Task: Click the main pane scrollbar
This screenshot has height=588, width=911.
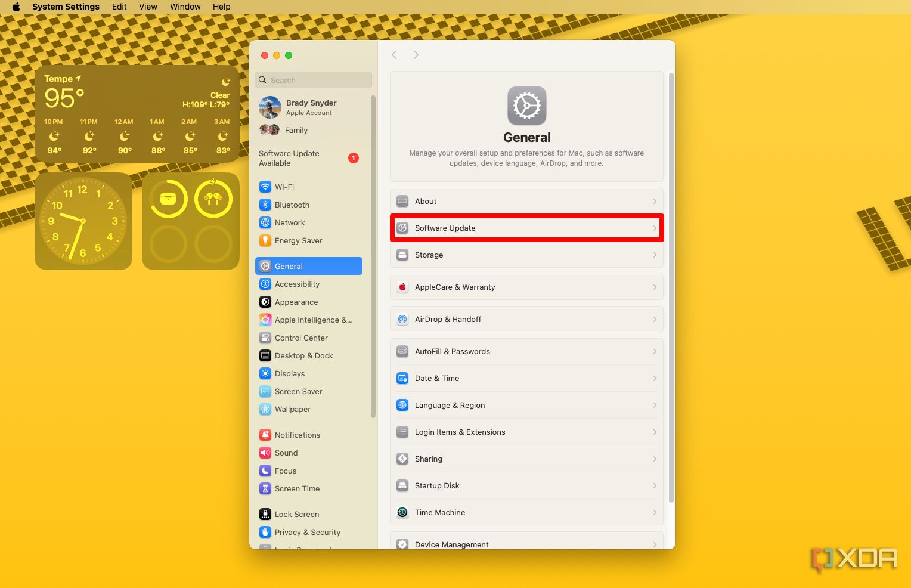Action: (671, 287)
